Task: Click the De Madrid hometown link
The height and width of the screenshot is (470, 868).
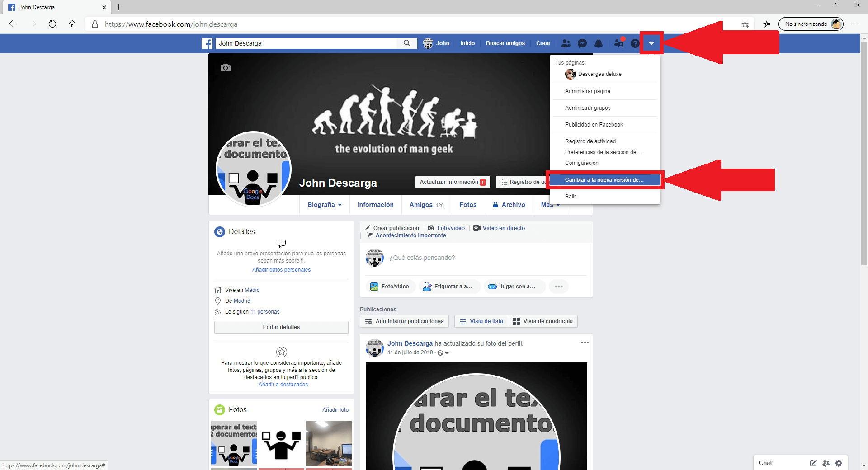Action: click(x=242, y=301)
